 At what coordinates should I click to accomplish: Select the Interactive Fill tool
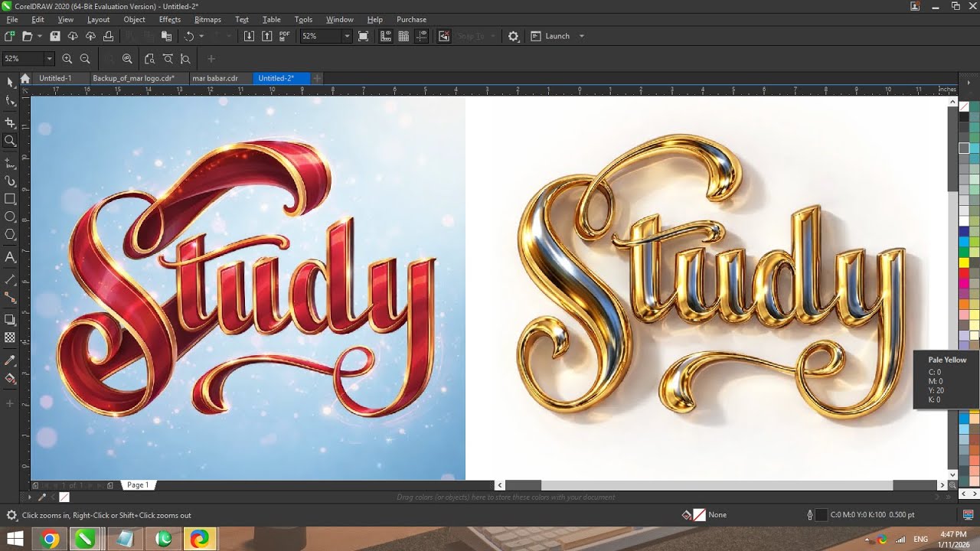[x=10, y=378]
